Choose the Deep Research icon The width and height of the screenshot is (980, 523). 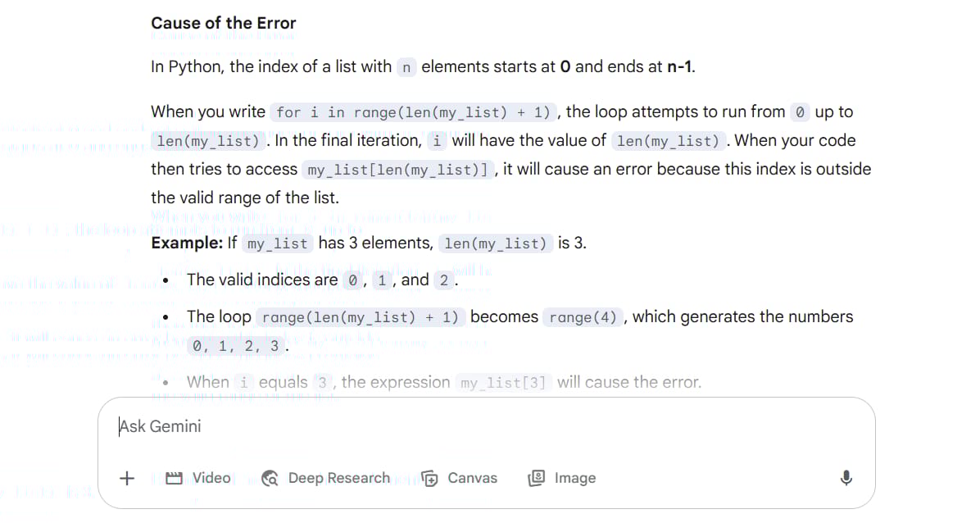click(x=270, y=479)
